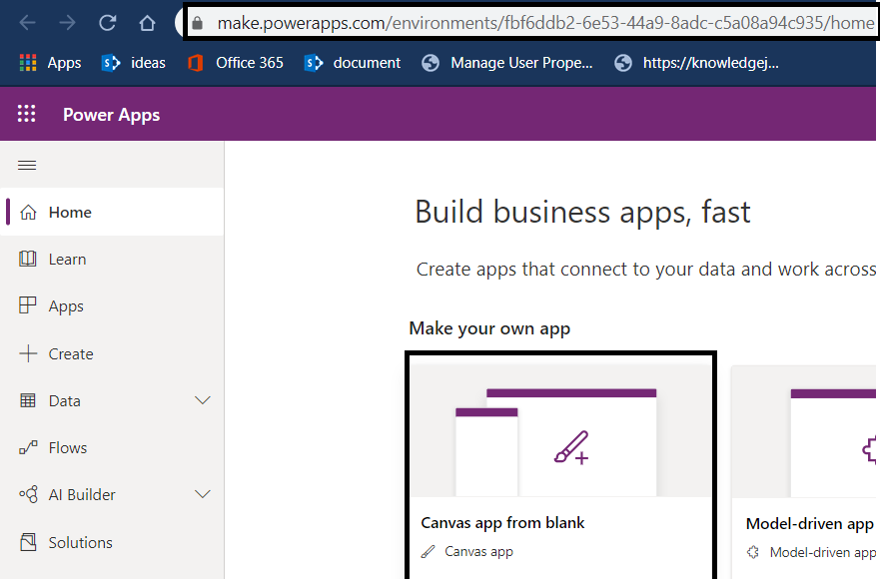Click the pencil icon beside Canvas app label
The image size is (880, 588).
428,552
